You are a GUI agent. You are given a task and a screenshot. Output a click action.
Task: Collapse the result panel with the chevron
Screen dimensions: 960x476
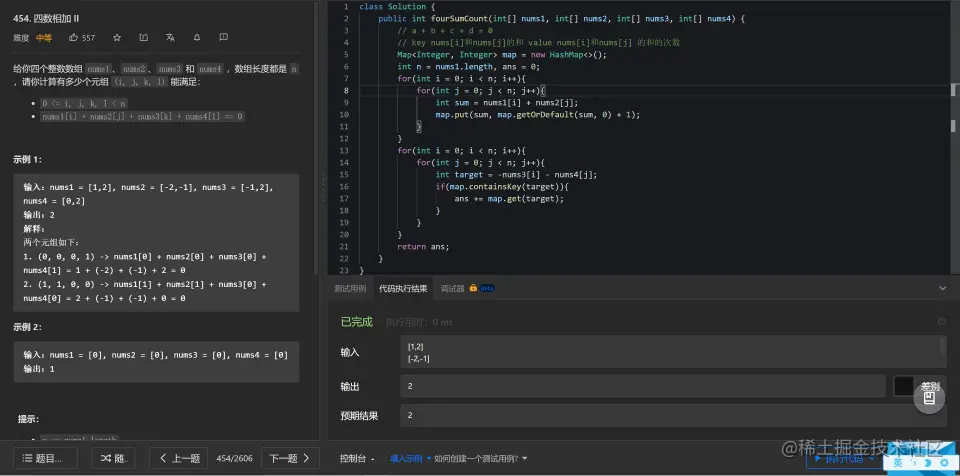[942, 288]
